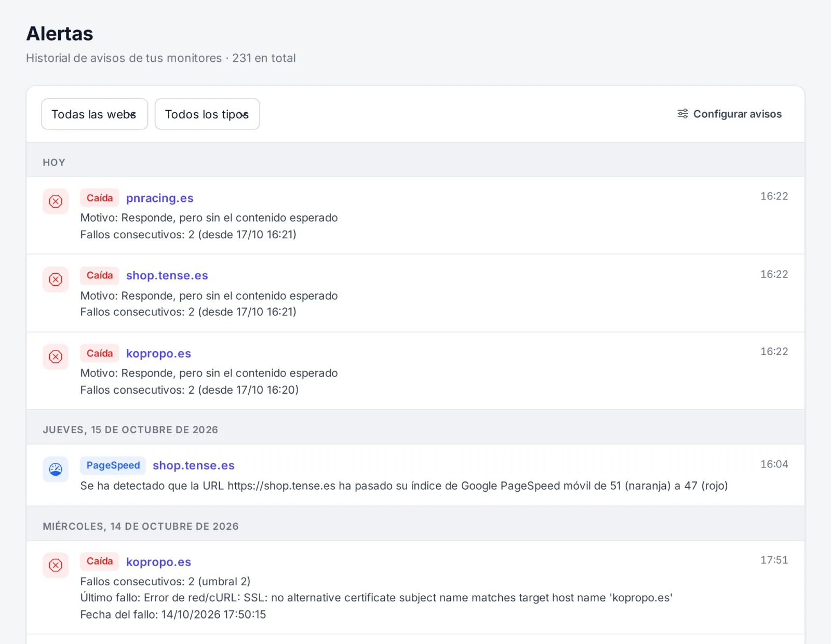Open the shop.tense.es link in the PageSpeed alert
This screenshot has height=644, width=831.
[x=193, y=466]
